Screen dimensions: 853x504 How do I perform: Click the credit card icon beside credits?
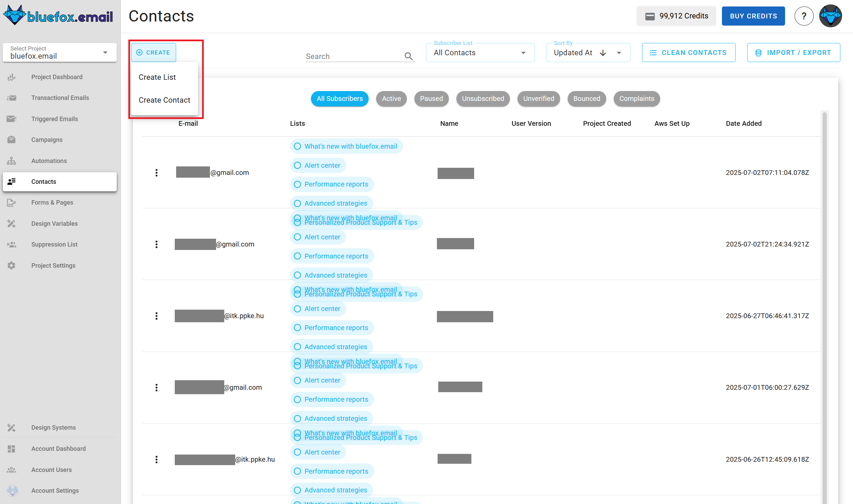pos(650,16)
